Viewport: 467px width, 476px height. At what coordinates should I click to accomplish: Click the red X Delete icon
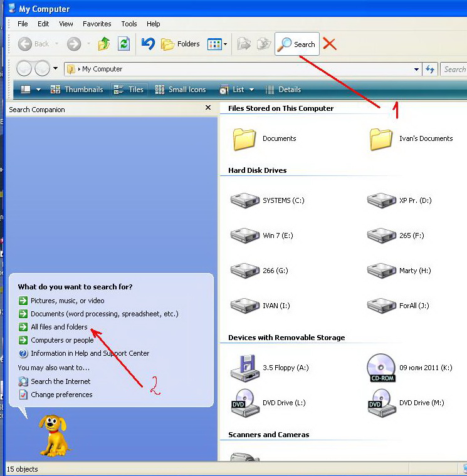tap(329, 44)
